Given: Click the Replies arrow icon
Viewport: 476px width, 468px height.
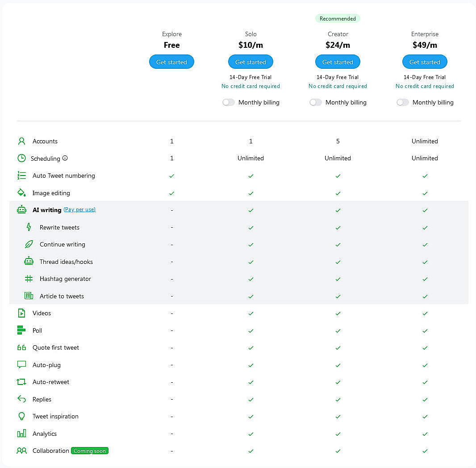Looking at the screenshot, I should [21, 399].
